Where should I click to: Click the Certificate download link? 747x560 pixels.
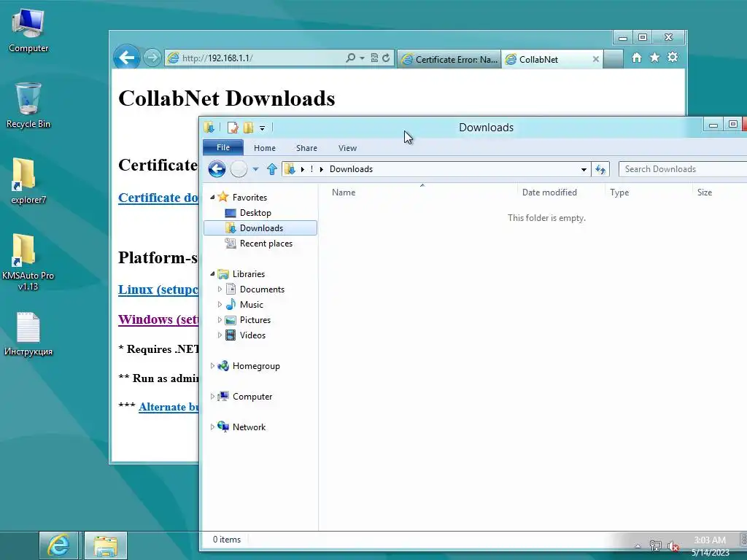click(x=158, y=198)
